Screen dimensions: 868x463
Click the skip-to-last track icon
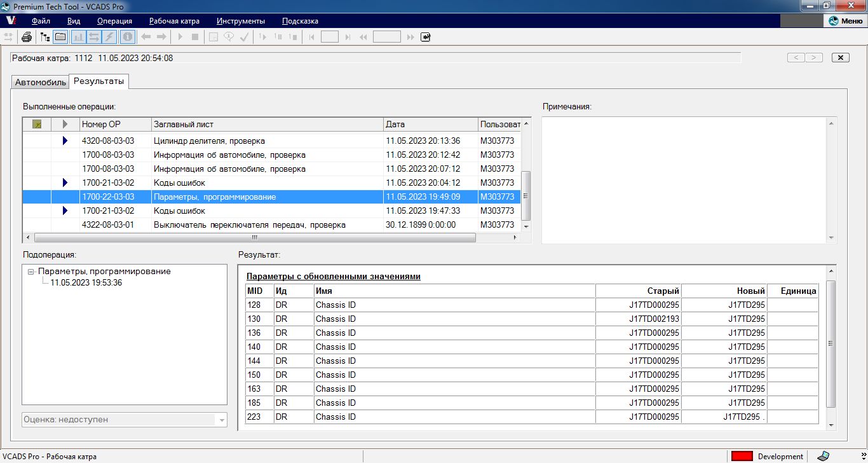coord(348,37)
